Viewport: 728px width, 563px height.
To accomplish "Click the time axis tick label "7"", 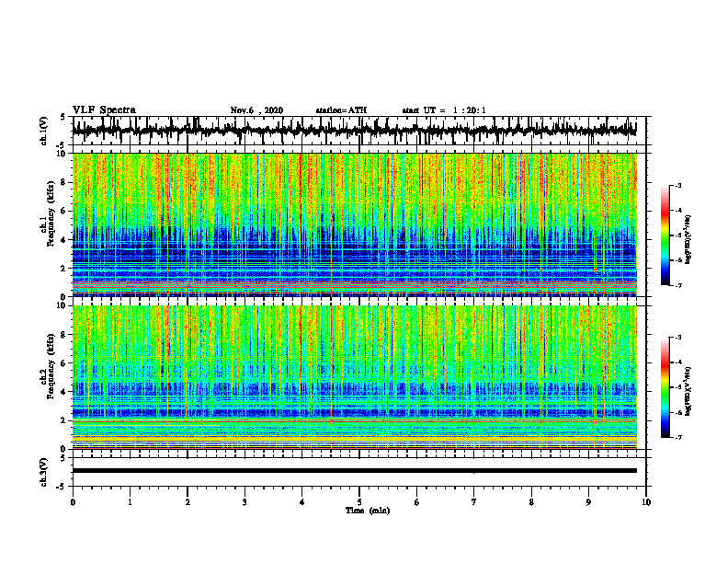I will point(474,502).
